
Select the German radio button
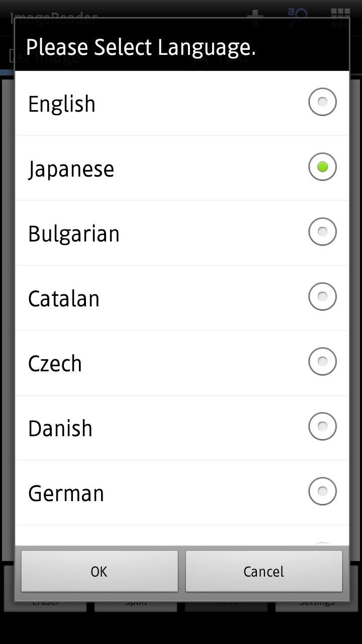coord(322,492)
